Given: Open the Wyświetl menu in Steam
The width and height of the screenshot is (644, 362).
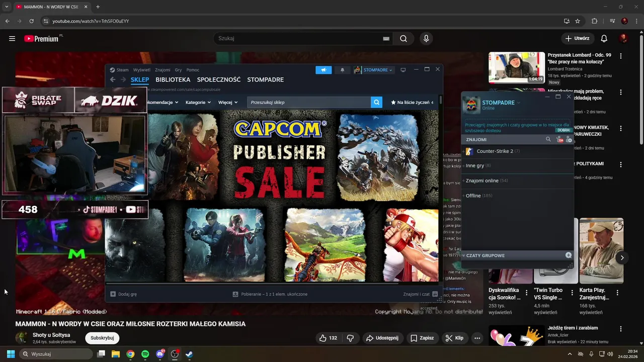Looking at the screenshot, I should coord(142,70).
